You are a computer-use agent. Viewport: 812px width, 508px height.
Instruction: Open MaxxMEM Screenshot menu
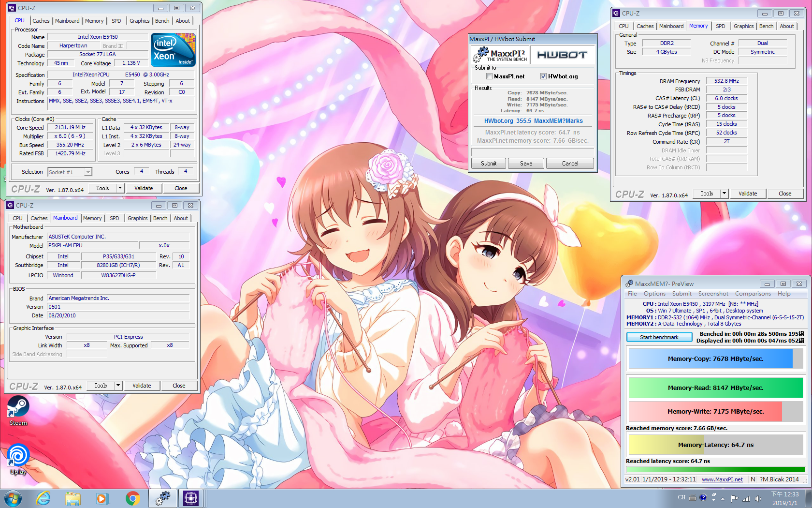pyautogui.click(x=713, y=294)
